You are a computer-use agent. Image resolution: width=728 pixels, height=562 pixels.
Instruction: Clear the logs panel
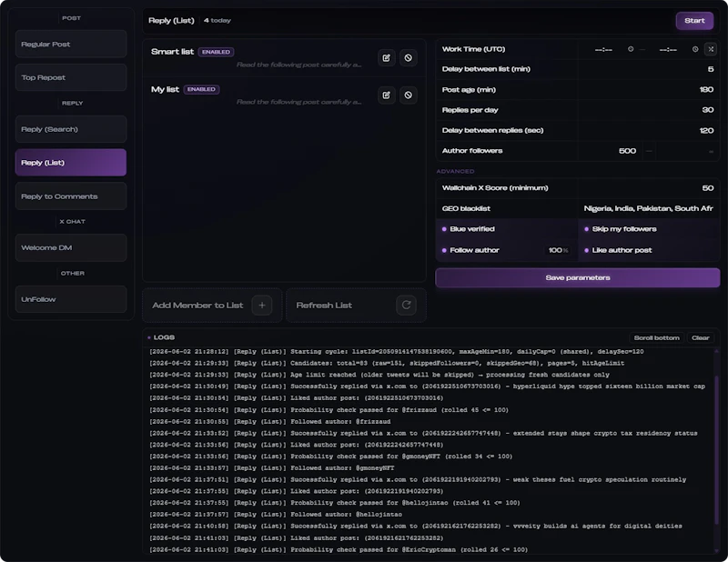point(700,338)
